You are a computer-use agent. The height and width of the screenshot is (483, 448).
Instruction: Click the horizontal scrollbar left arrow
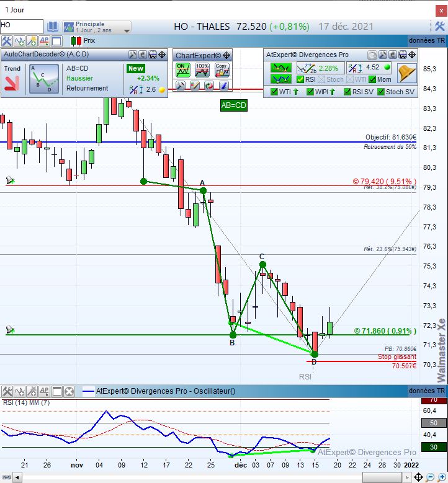click(x=17, y=478)
